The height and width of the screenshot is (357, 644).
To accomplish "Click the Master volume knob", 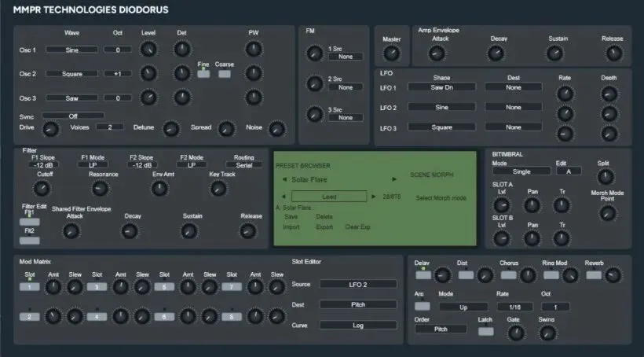I will click(391, 53).
